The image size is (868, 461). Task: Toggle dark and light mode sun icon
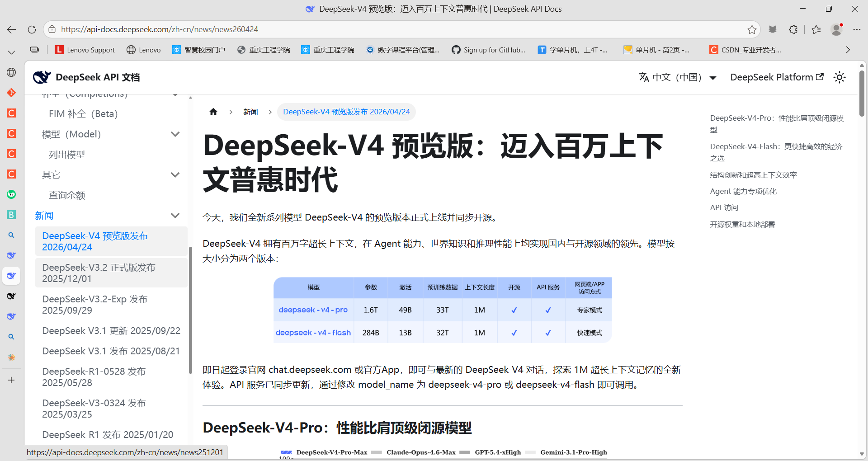[840, 77]
